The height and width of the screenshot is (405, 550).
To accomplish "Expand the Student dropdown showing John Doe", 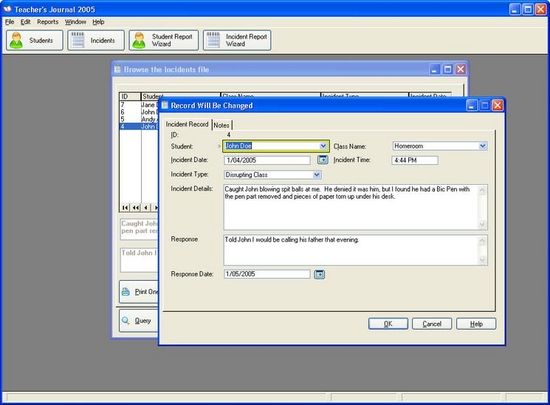I will [323, 146].
